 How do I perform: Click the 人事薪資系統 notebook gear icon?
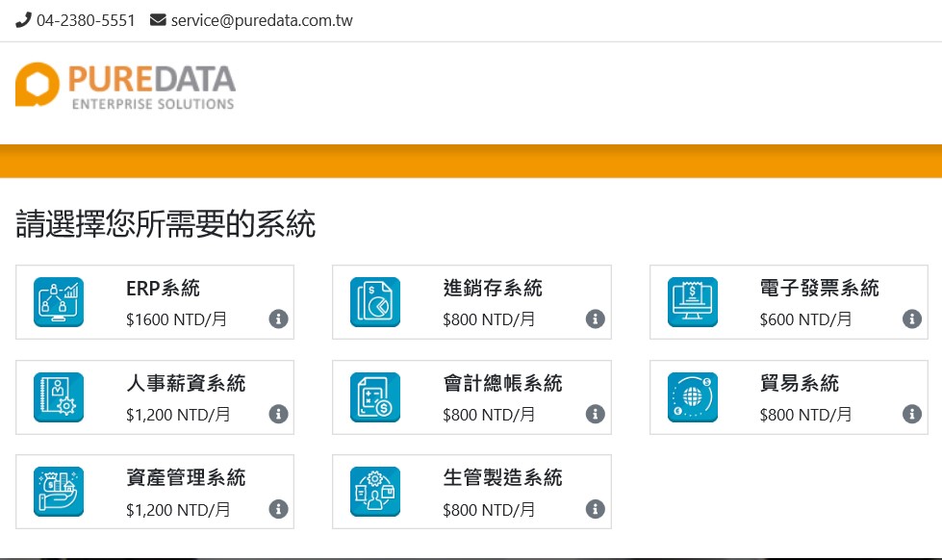[x=59, y=397]
